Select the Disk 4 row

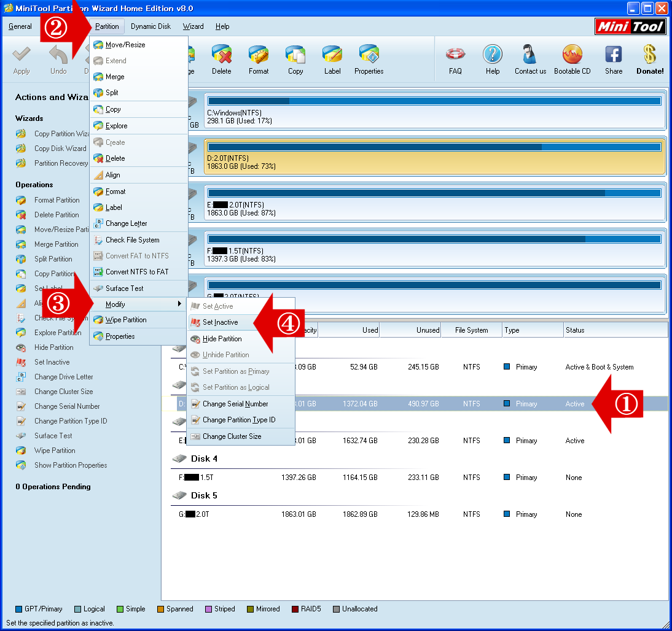click(x=204, y=459)
